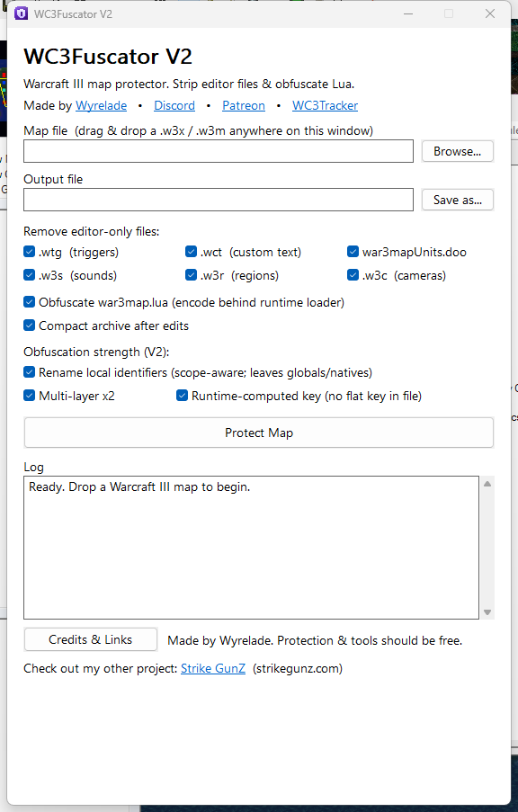Toggle Multi-layer x2 checkbox
The image size is (518, 812).
click(30, 397)
